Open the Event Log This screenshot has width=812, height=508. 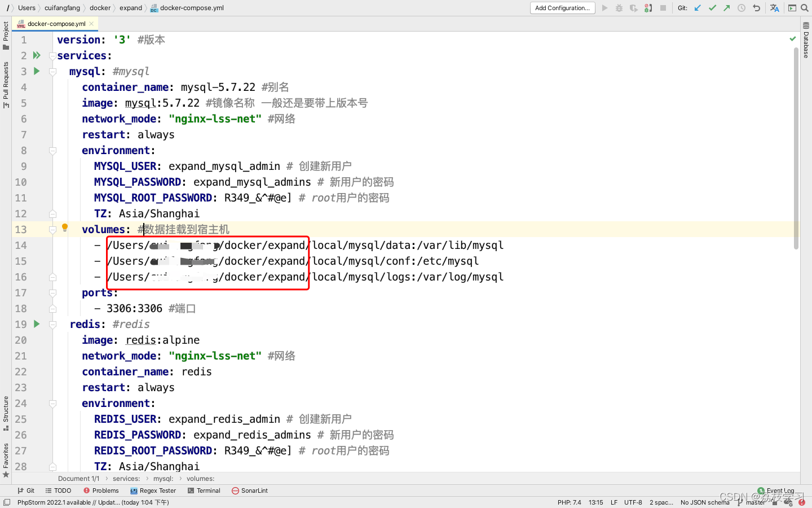click(776, 491)
